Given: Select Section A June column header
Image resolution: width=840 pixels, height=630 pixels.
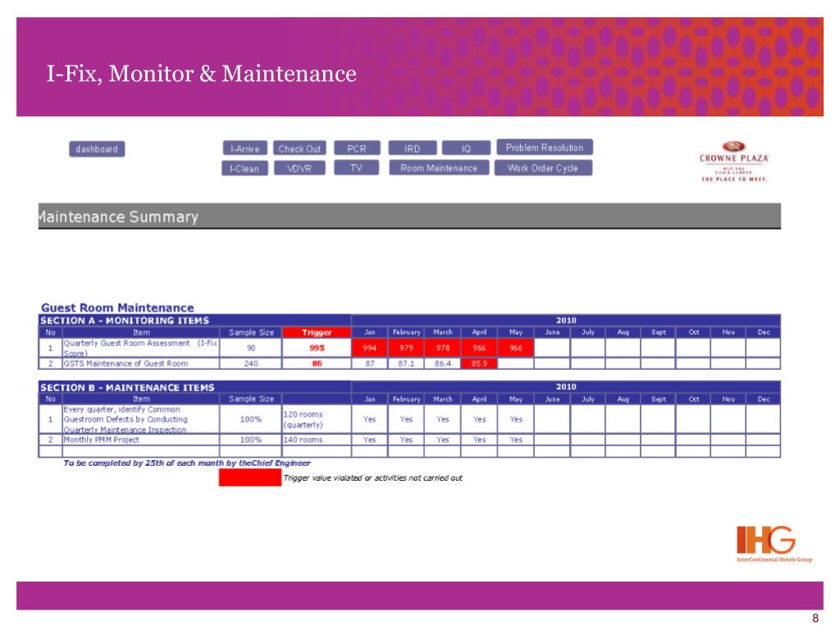Looking at the screenshot, I should coord(552,332).
